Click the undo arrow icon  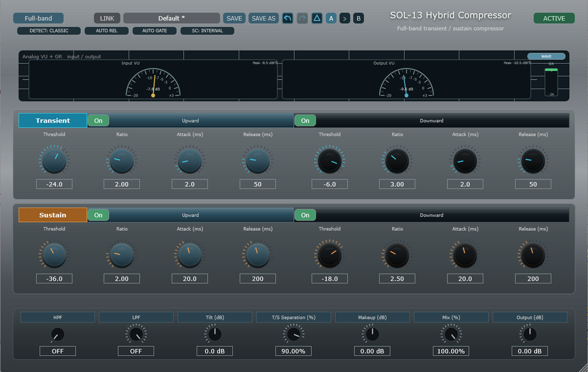pyautogui.click(x=288, y=18)
